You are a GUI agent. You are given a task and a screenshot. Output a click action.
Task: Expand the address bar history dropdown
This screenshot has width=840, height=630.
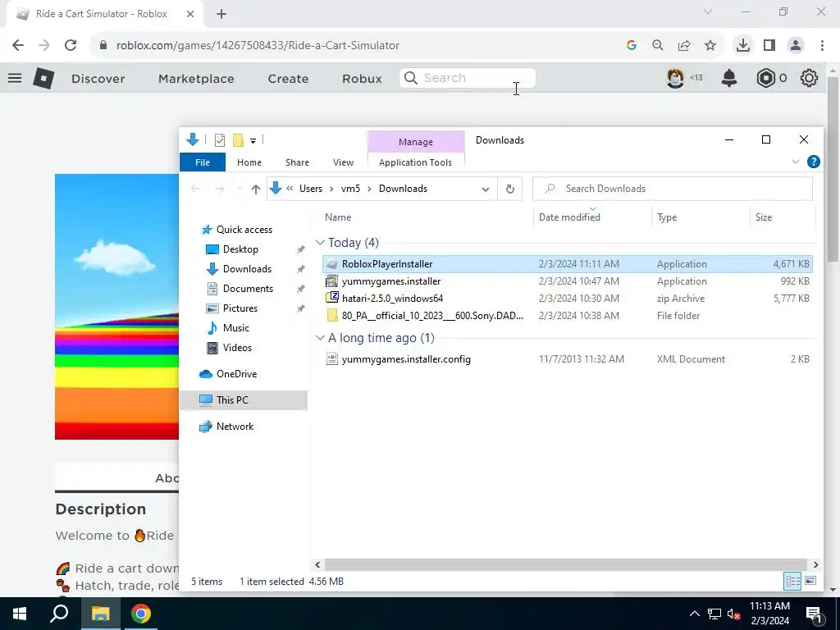[486, 189]
